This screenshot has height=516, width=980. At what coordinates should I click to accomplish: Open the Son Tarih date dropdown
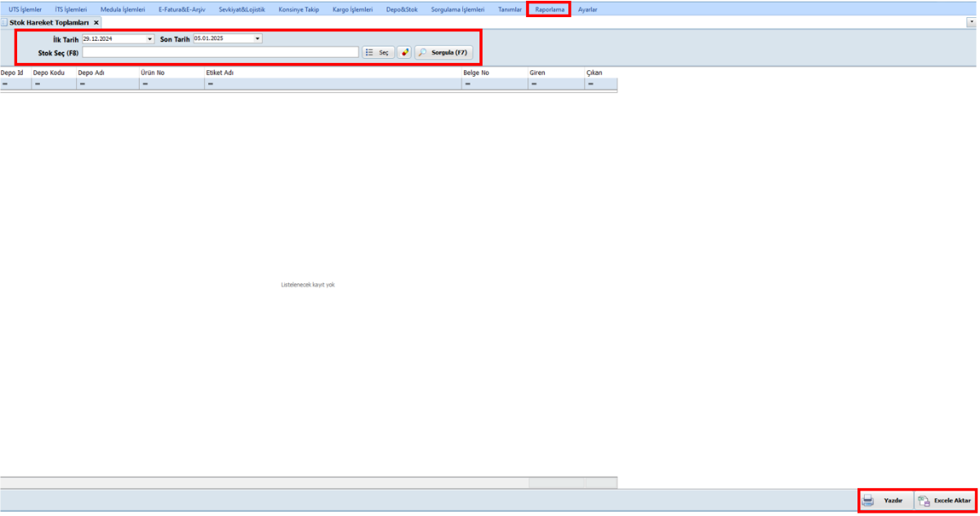pyautogui.click(x=258, y=38)
